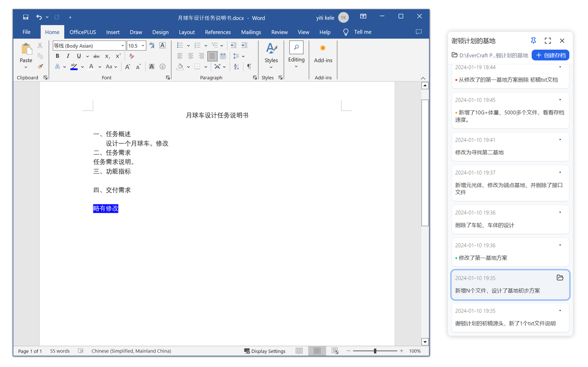The image size is (588, 367).
Task: Enable center paragraph alignment
Action: pyautogui.click(x=191, y=56)
